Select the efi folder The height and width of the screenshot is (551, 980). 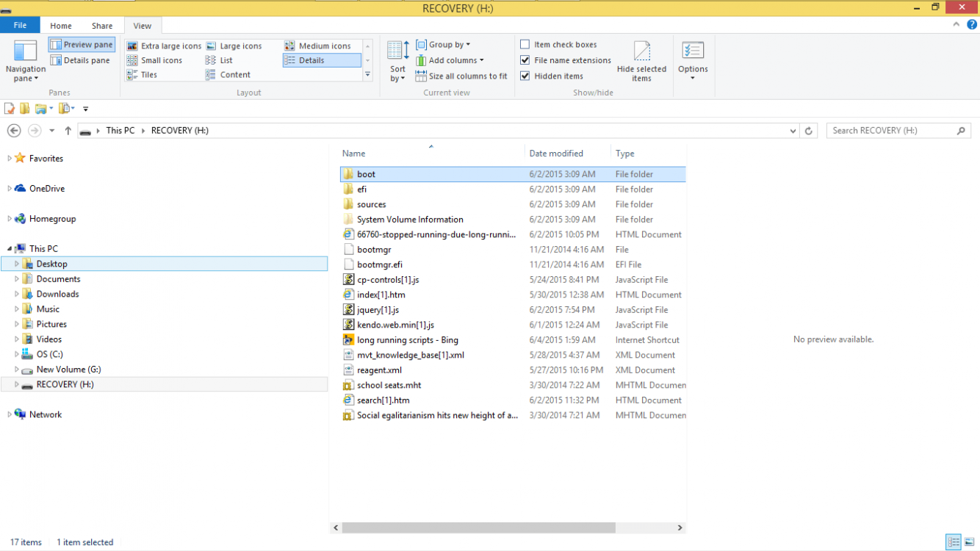[x=513, y=189]
